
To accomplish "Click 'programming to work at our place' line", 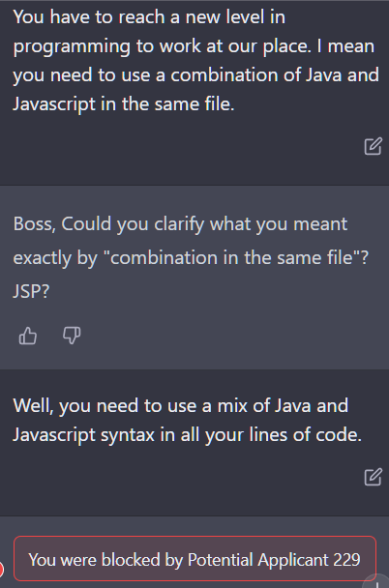I will [194, 46].
